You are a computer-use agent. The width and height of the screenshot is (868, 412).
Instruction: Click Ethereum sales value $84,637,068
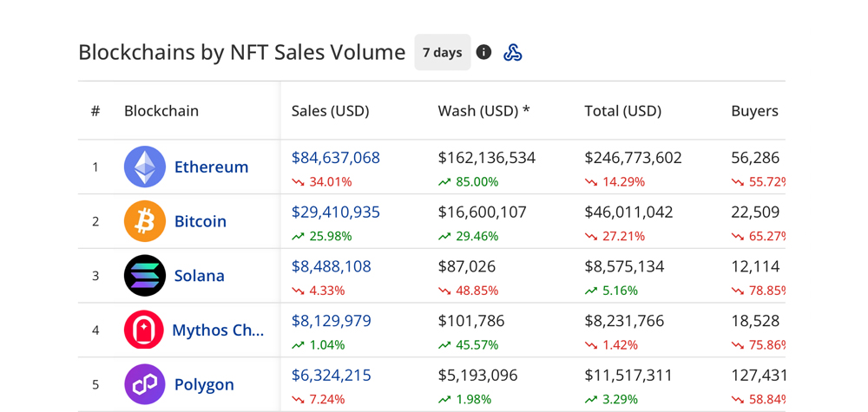pyautogui.click(x=336, y=158)
